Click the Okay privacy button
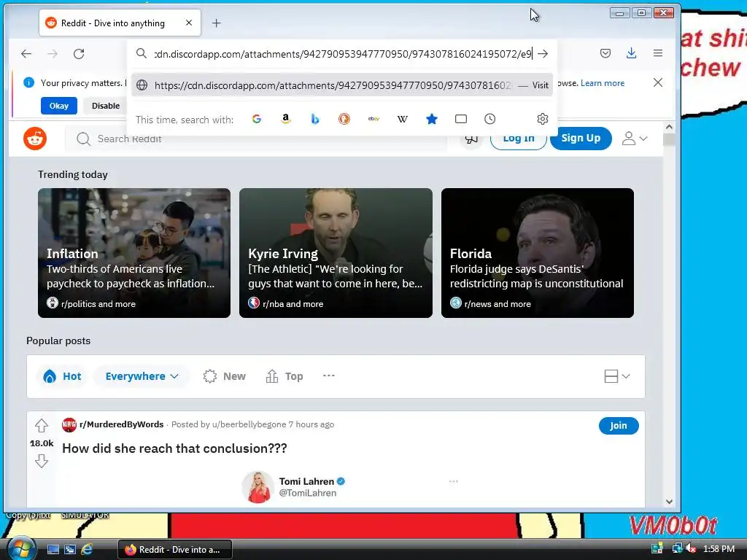This screenshot has height=560, width=747. 59,106
